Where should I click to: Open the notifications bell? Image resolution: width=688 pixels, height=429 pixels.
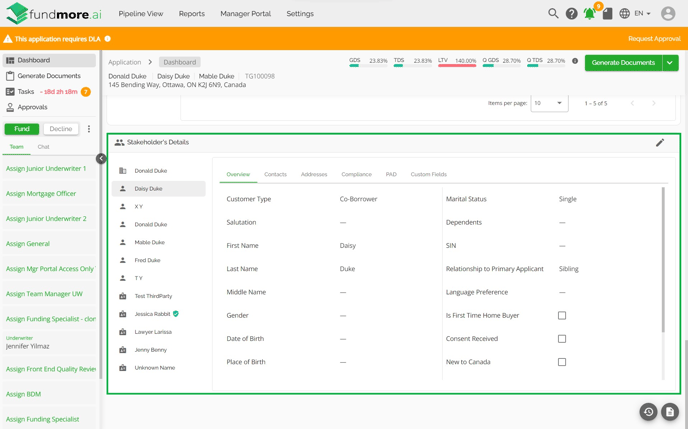click(589, 14)
